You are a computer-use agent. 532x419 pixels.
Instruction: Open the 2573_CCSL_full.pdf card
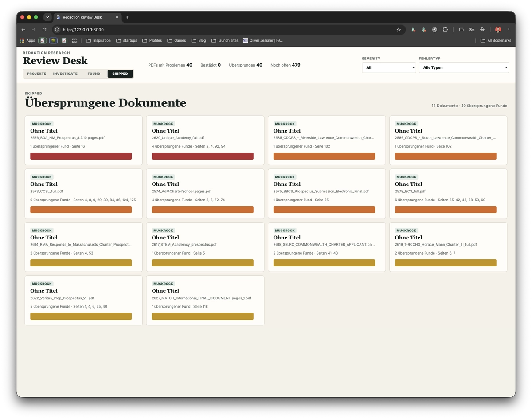pos(84,194)
